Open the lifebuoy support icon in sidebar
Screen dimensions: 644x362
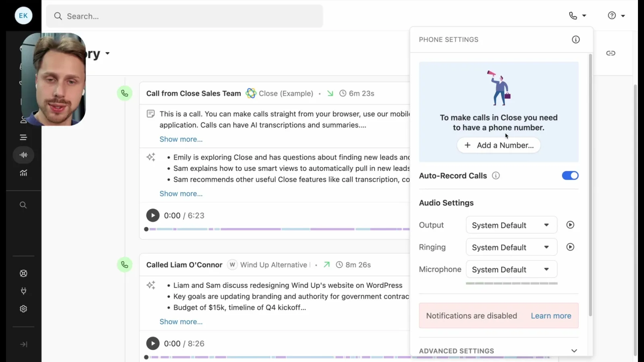pos(23,274)
